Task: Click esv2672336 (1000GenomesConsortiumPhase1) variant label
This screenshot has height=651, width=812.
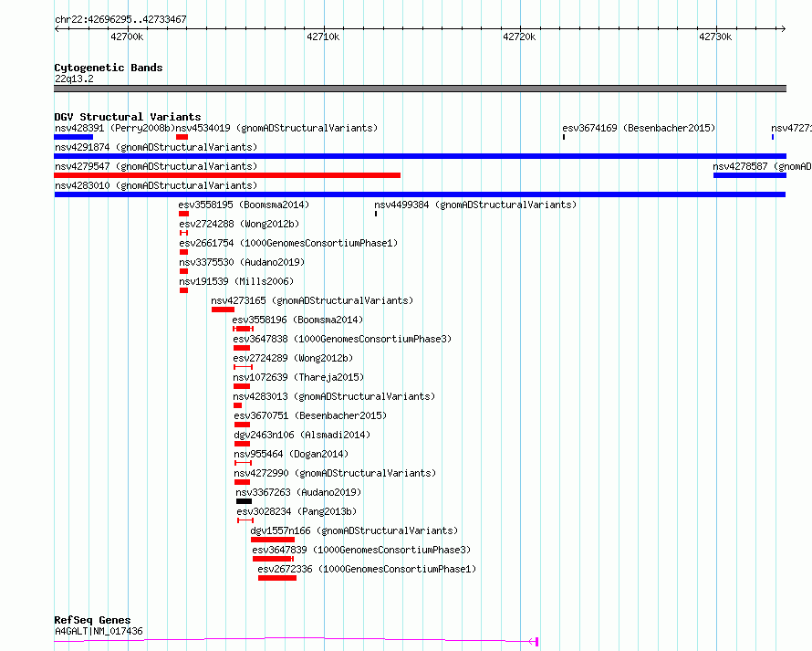Action: point(367,569)
